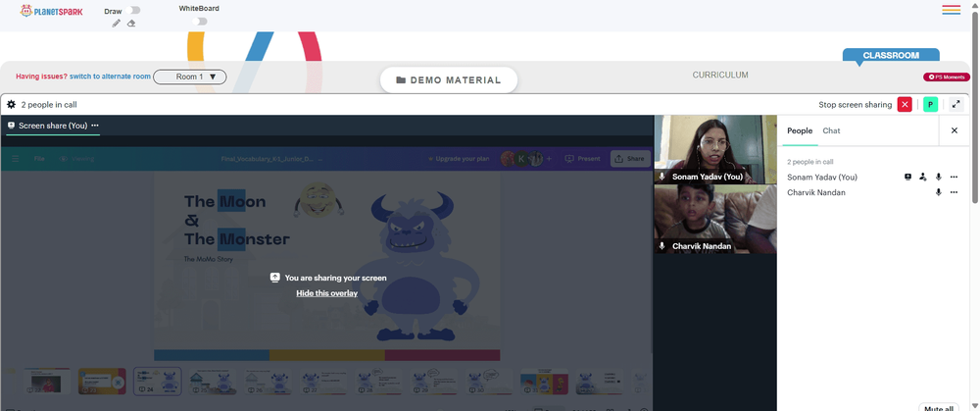Switch to the Chat tab
Viewport: 980px width, 411px height.
(831, 130)
